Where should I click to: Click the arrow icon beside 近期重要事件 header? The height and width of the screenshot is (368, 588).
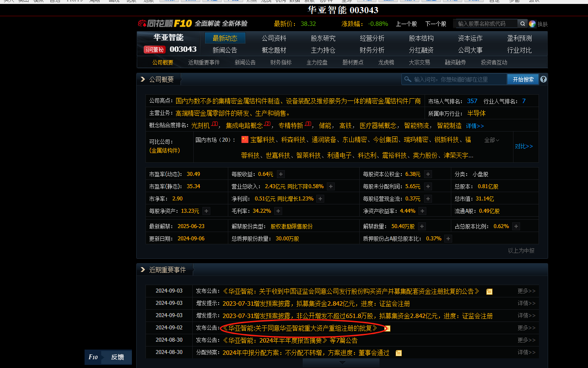142,270
